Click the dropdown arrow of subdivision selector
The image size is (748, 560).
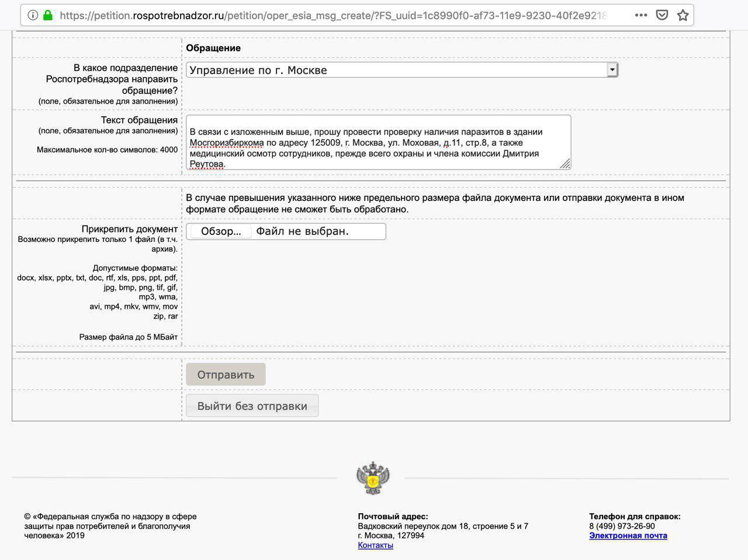[612, 70]
